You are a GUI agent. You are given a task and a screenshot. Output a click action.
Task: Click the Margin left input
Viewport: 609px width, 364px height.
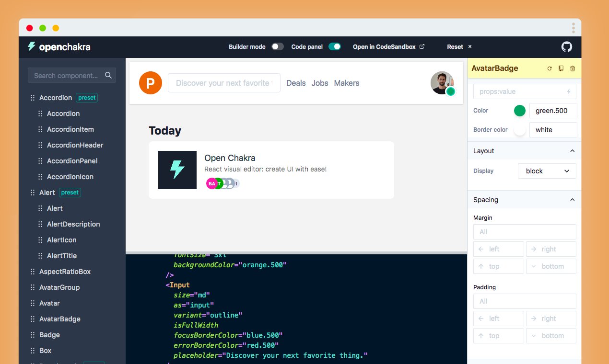click(499, 249)
